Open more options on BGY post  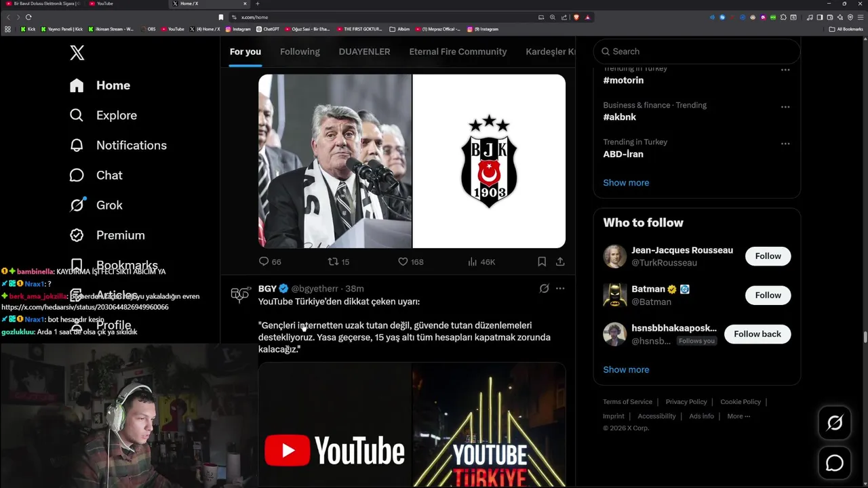tap(560, 289)
